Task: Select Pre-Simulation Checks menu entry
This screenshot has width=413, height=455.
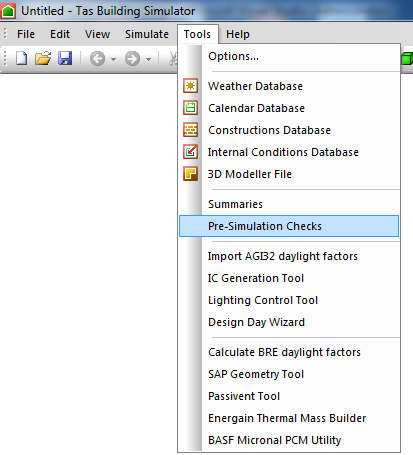Action: [289, 226]
